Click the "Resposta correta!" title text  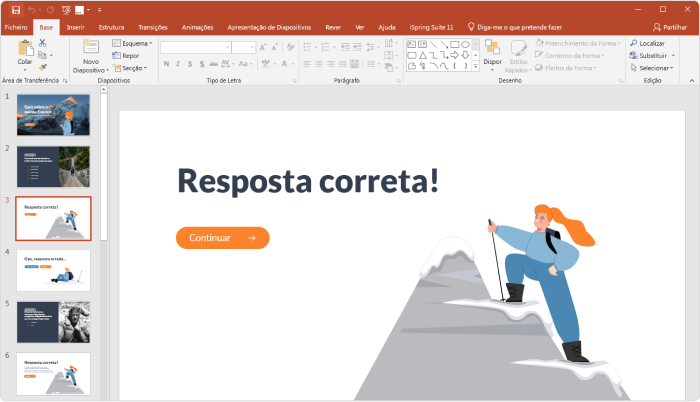point(308,181)
